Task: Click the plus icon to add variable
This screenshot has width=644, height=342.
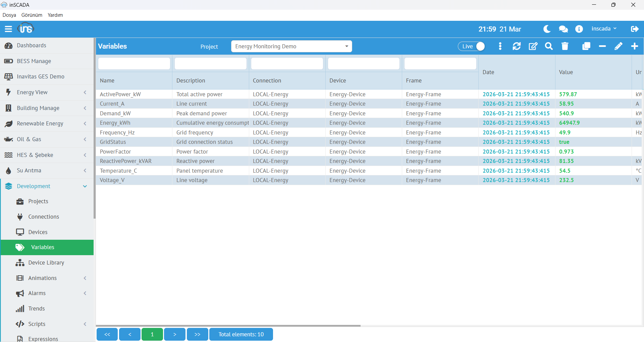Action: tap(634, 46)
